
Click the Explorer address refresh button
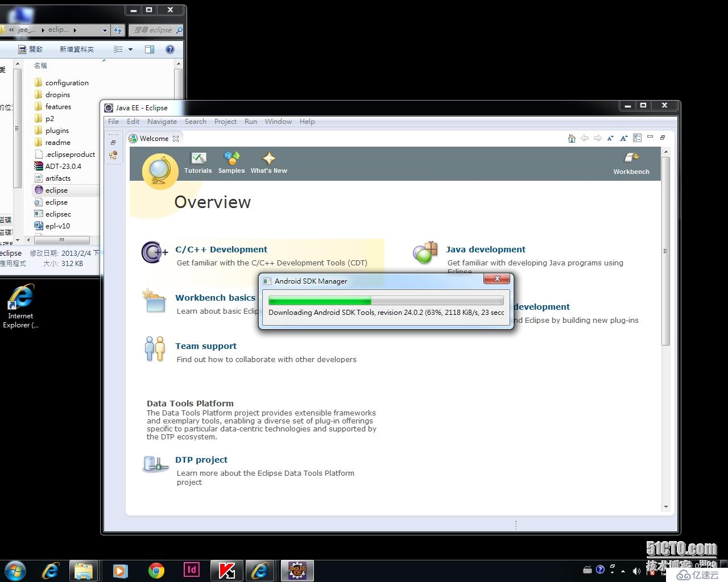click(118, 30)
